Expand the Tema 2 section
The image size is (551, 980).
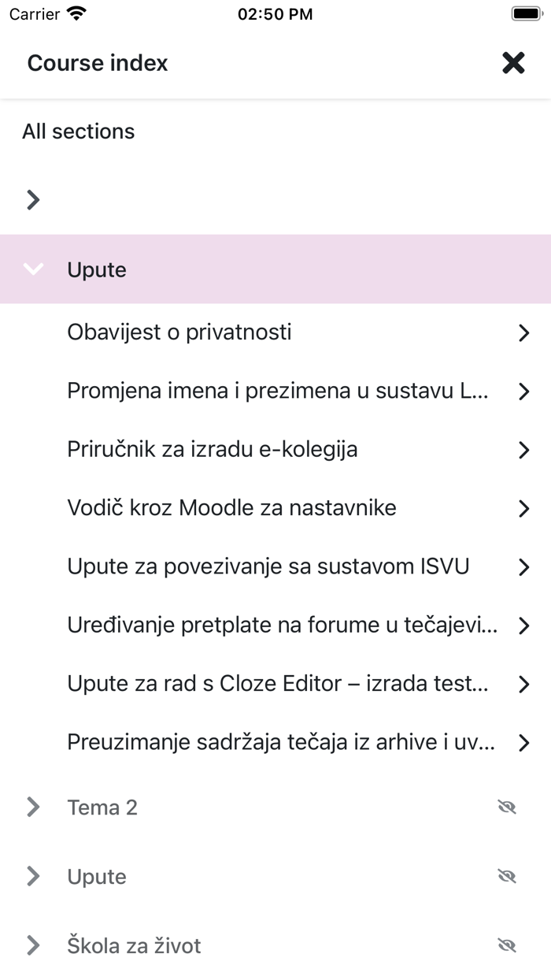point(32,807)
